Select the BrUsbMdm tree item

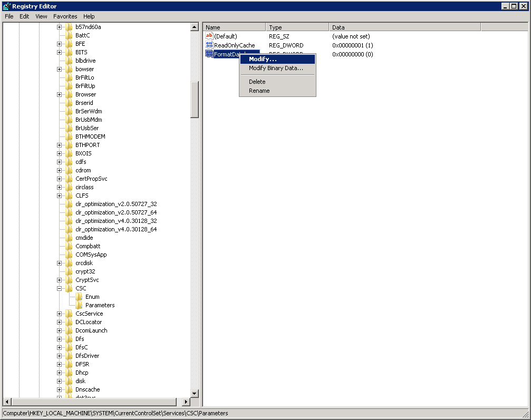(x=89, y=120)
